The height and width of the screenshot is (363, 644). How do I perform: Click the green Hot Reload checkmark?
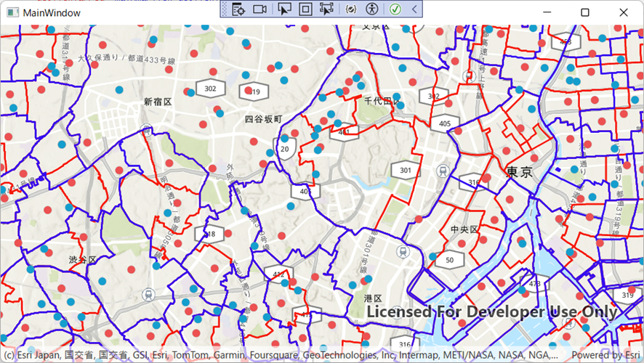click(x=395, y=9)
